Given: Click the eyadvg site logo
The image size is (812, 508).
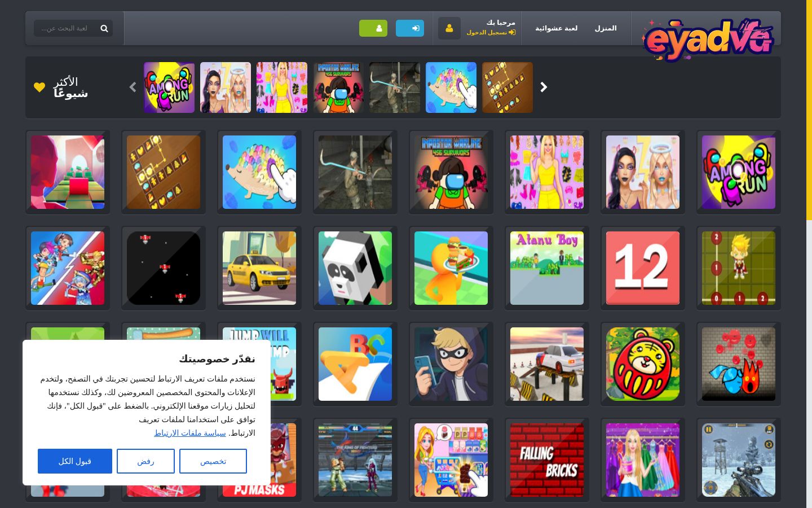Looking at the screenshot, I should [708, 40].
